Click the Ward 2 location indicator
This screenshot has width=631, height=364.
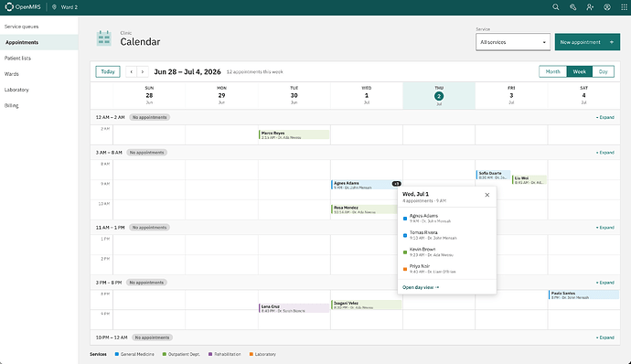65,7
